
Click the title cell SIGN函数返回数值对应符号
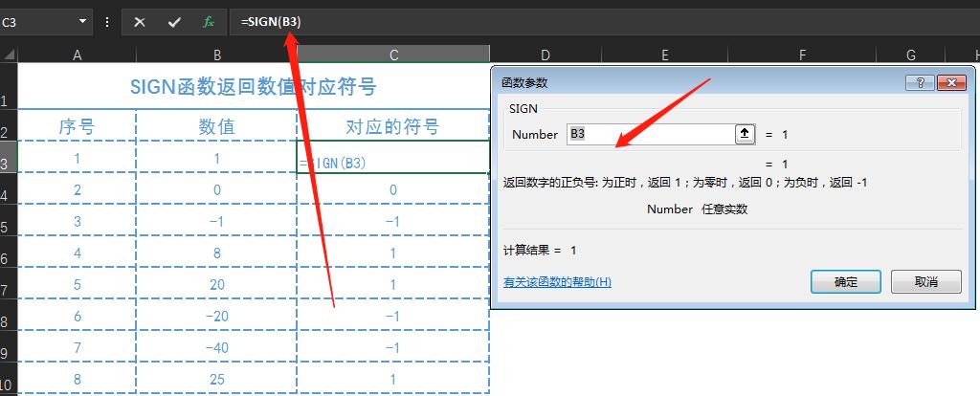pos(253,86)
